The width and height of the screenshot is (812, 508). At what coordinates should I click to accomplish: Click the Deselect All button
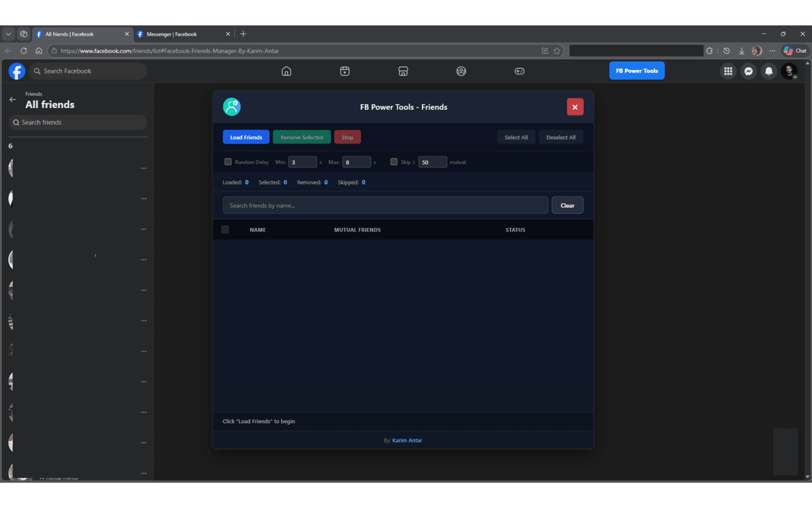pos(561,137)
